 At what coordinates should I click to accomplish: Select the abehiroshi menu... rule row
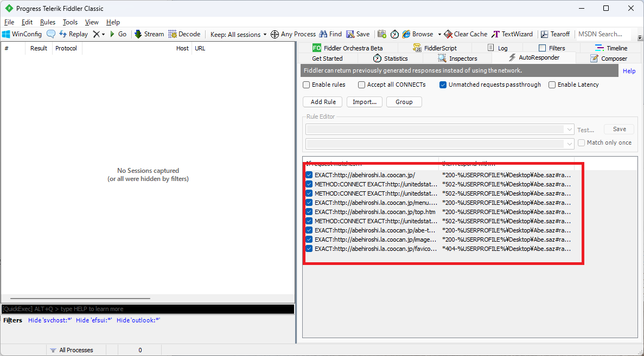click(x=439, y=203)
